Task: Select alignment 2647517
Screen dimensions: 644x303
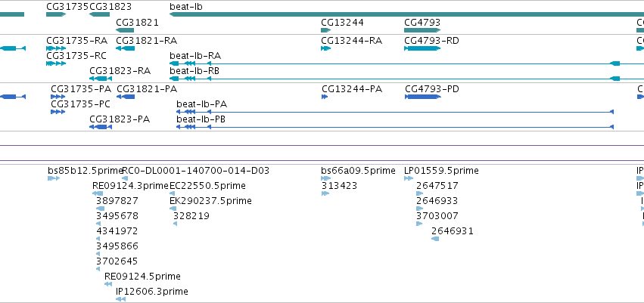Action: point(420,193)
